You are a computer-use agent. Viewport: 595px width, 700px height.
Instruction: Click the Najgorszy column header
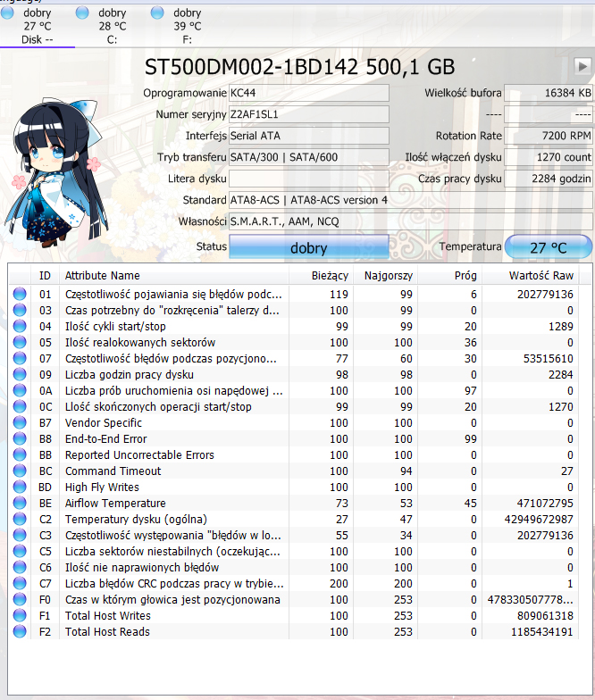pyautogui.click(x=386, y=275)
